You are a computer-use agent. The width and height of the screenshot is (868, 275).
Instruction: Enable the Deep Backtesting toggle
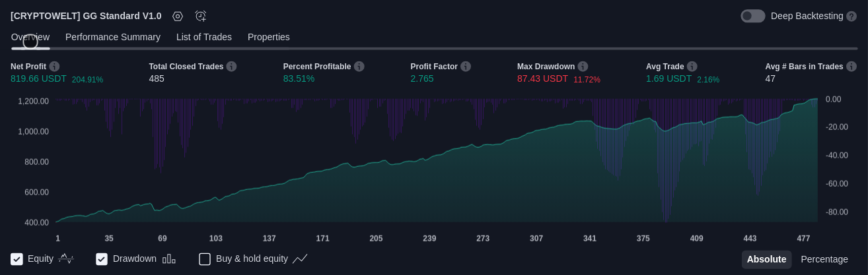click(752, 16)
